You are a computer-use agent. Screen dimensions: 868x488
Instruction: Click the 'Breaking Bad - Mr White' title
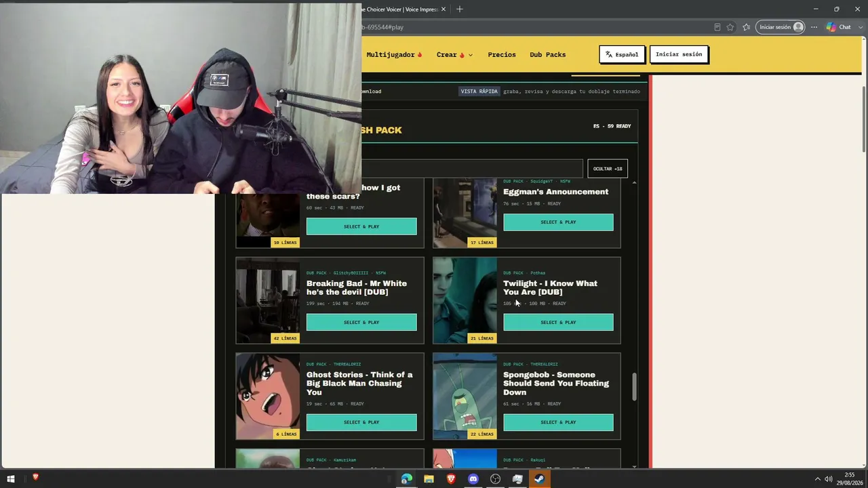[357, 288]
